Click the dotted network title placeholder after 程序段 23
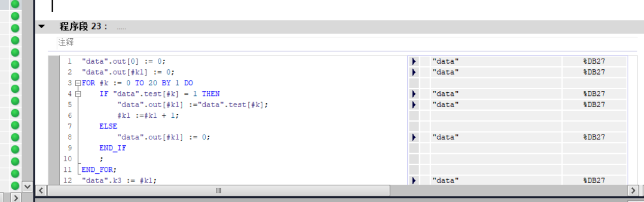 point(121,28)
